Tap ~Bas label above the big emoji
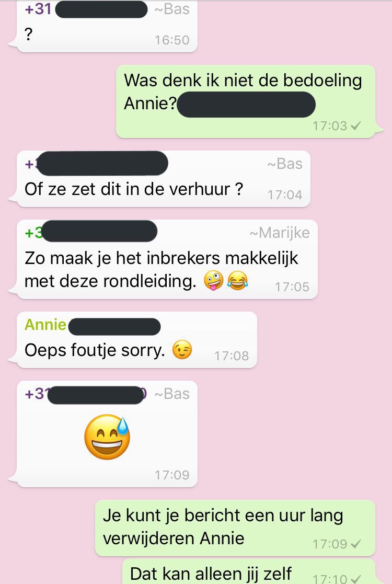The width and height of the screenshot is (392, 584). 172,394
